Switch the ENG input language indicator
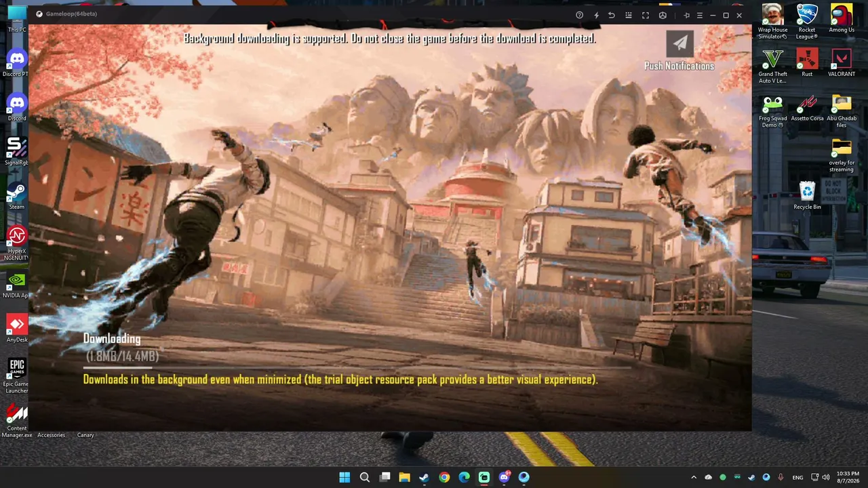 798,477
